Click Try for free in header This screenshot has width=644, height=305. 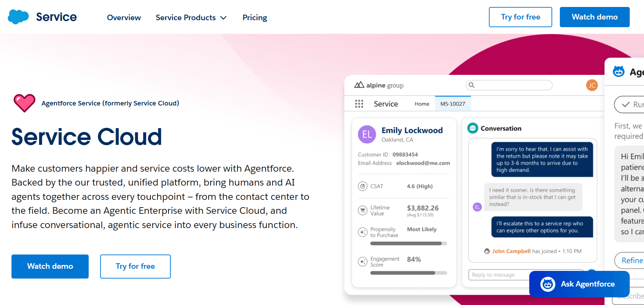pos(520,17)
